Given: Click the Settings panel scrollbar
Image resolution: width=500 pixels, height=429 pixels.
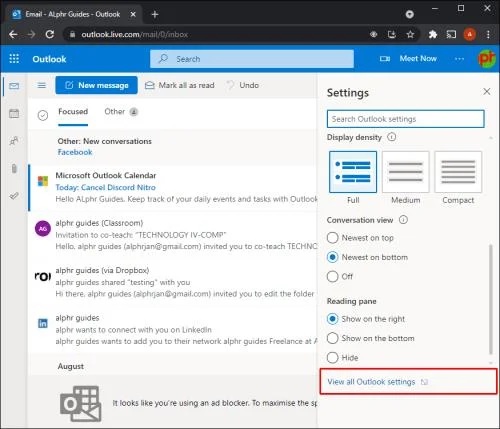Looking at the screenshot, I should [490, 299].
